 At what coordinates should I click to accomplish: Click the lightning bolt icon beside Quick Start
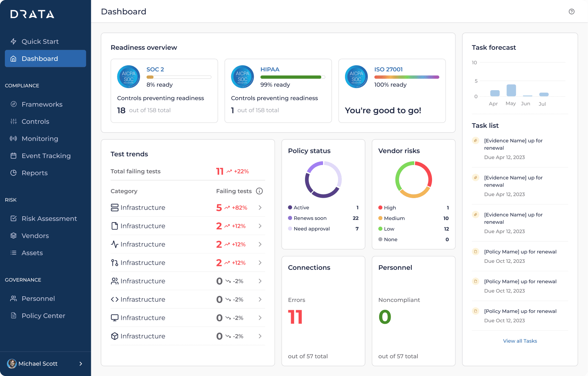pos(14,41)
